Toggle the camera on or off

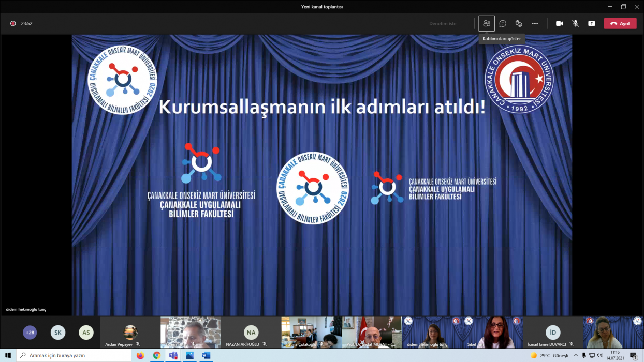pyautogui.click(x=559, y=23)
